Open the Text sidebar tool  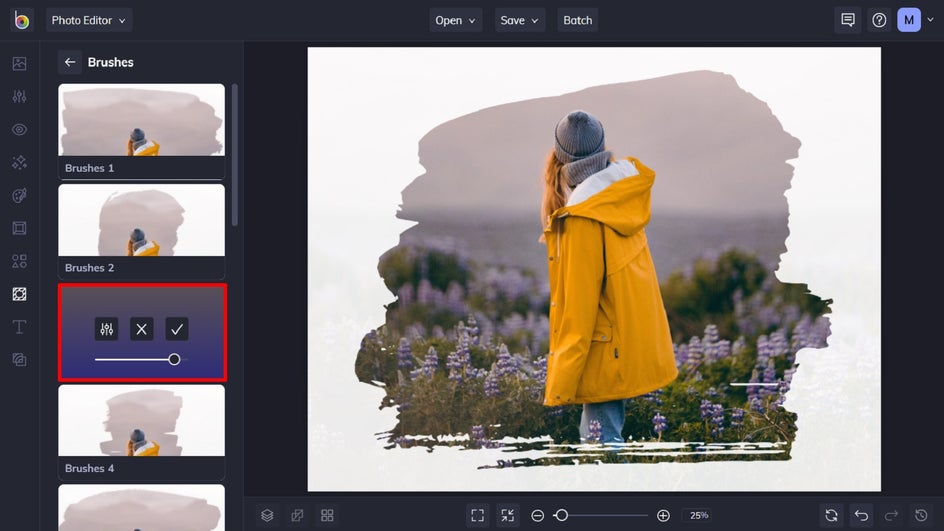pyautogui.click(x=19, y=327)
